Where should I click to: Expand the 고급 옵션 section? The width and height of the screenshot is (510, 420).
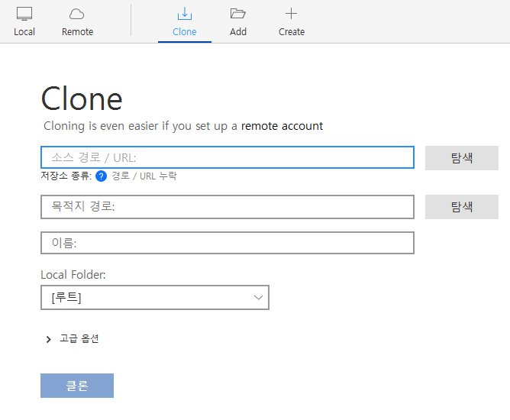pos(73,338)
